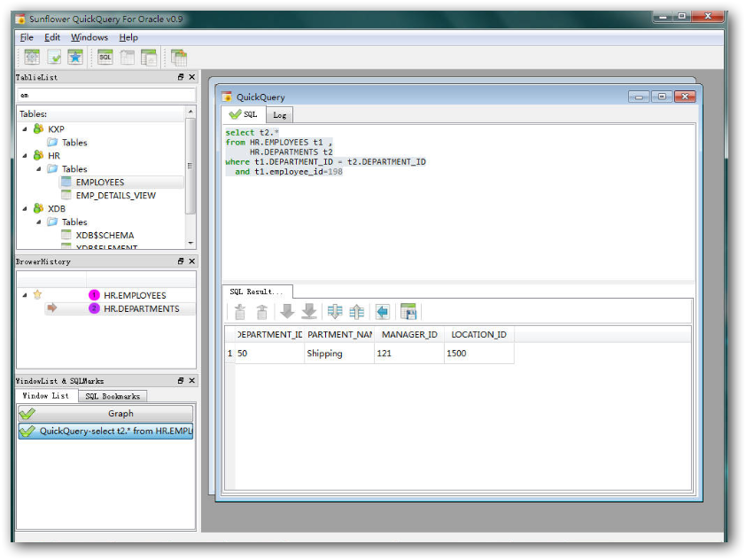The height and width of the screenshot is (560, 746).
Task: Collapse the KXP schema node
Action: [x=25, y=129]
